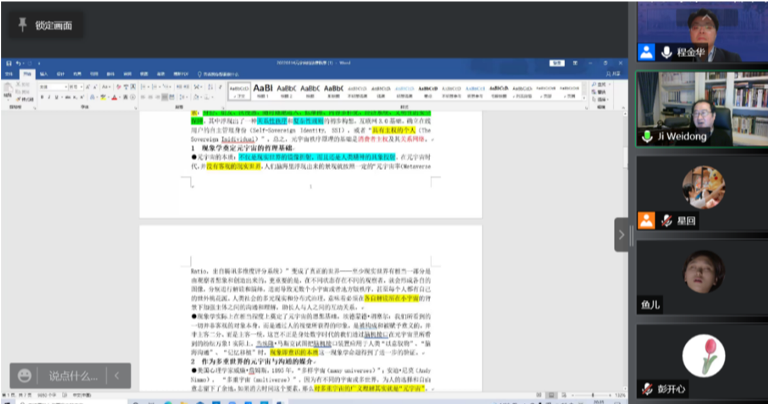Collapse the participant video panel with arrow
768x404 pixels.
click(621, 234)
